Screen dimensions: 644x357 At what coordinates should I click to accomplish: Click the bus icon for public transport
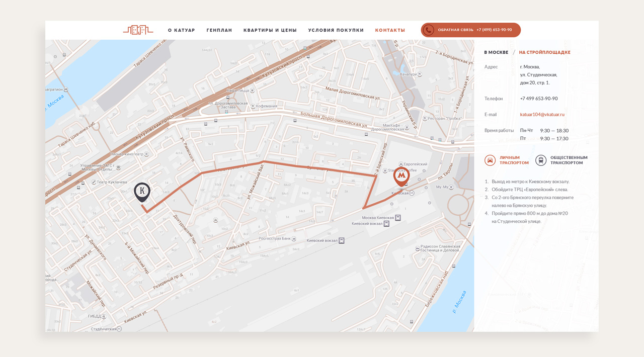541,160
